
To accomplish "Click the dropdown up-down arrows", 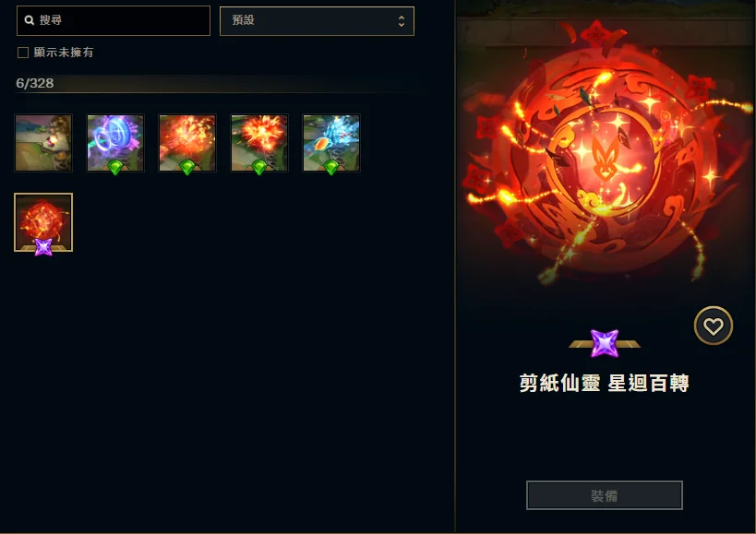I will [402, 20].
